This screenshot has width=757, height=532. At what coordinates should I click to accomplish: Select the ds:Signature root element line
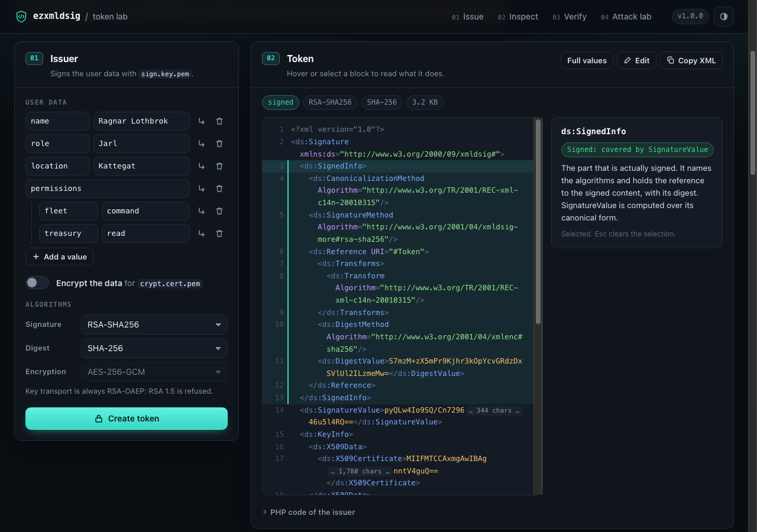397,148
